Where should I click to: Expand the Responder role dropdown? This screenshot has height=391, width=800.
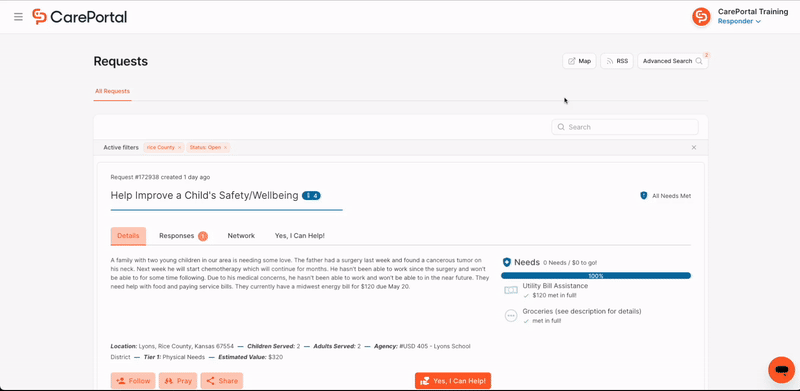739,21
